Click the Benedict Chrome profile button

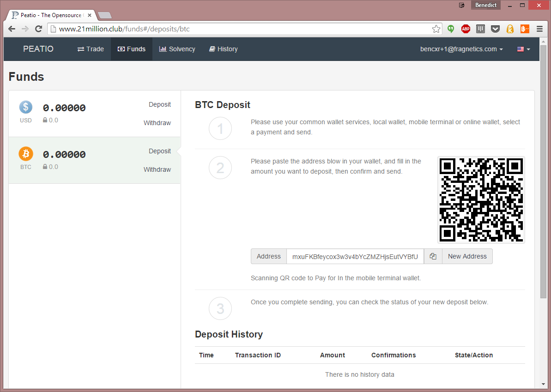485,5
